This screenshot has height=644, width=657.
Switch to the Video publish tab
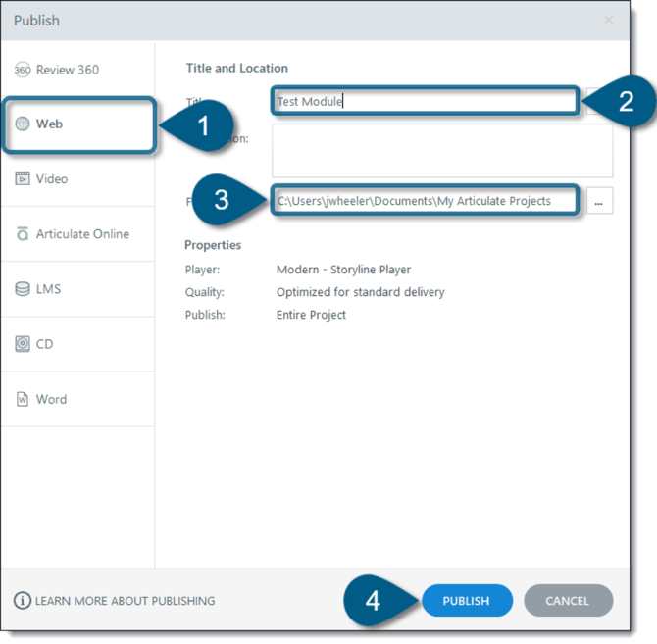click(77, 179)
